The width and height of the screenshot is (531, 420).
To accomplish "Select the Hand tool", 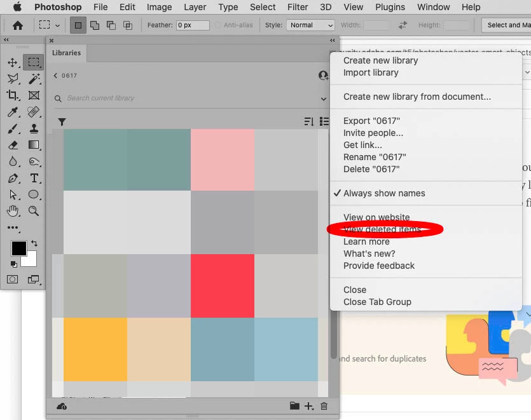I will (x=13, y=211).
